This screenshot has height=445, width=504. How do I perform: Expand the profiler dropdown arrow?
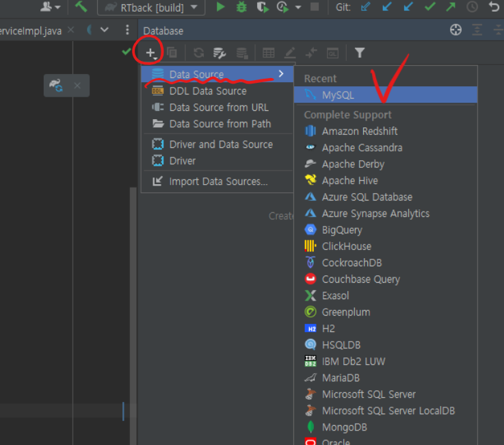pyautogui.click(x=298, y=7)
